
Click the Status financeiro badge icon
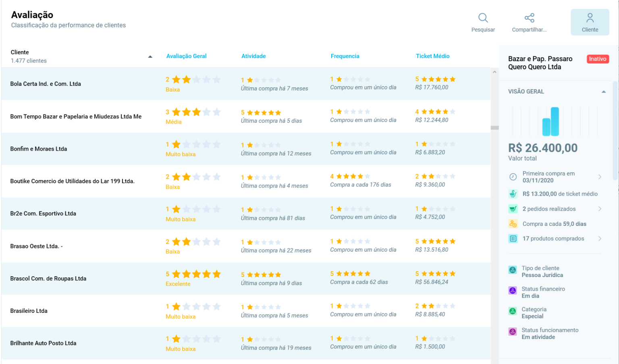click(x=513, y=290)
